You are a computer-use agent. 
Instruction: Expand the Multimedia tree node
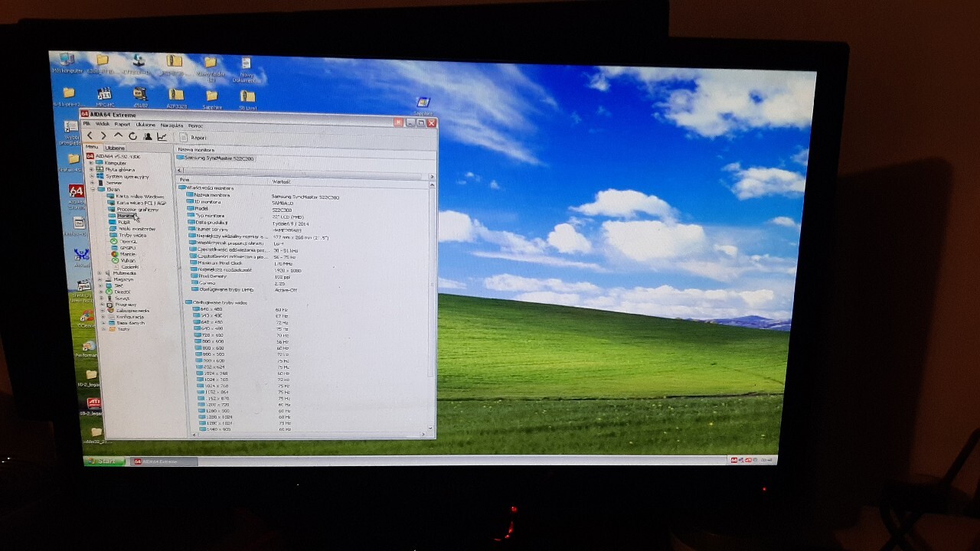pos(100,272)
